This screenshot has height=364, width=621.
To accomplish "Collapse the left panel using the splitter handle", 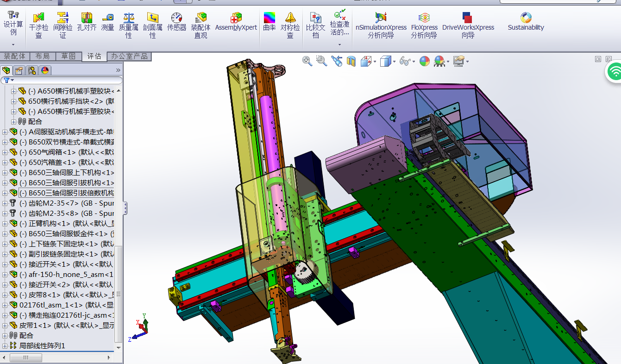I will (125, 208).
